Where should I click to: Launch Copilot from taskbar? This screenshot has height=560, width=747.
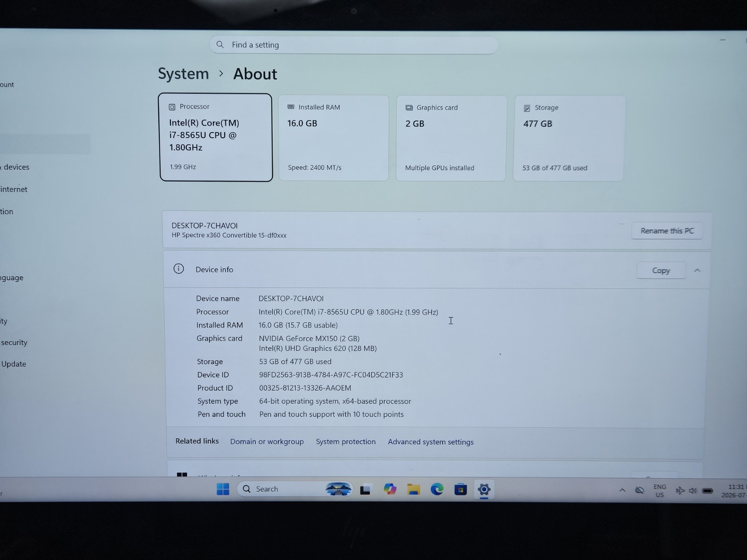(390, 489)
